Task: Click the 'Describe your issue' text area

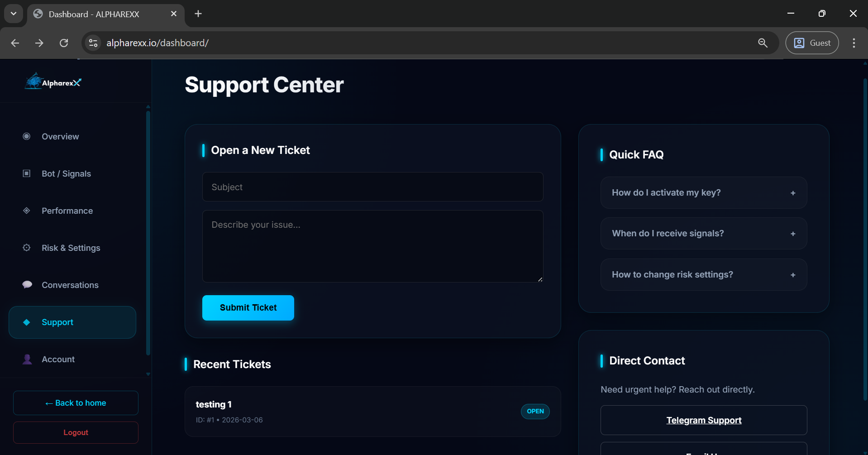Action: tap(372, 246)
